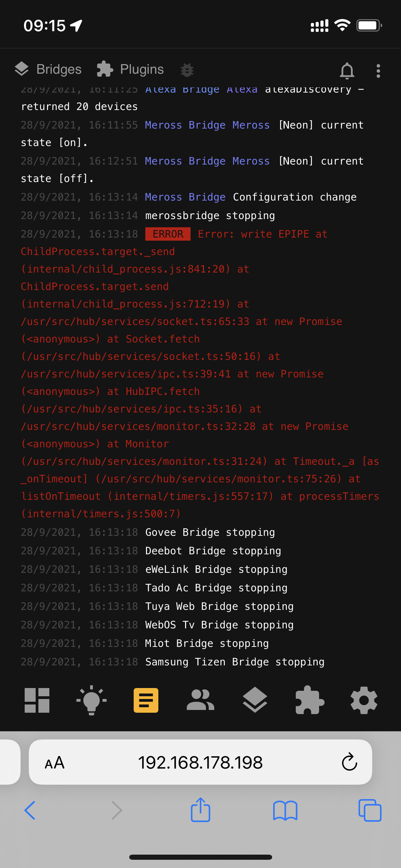Open the Plugins puzzle icon in bottom navigation
The height and width of the screenshot is (868, 401).
click(309, 700)
